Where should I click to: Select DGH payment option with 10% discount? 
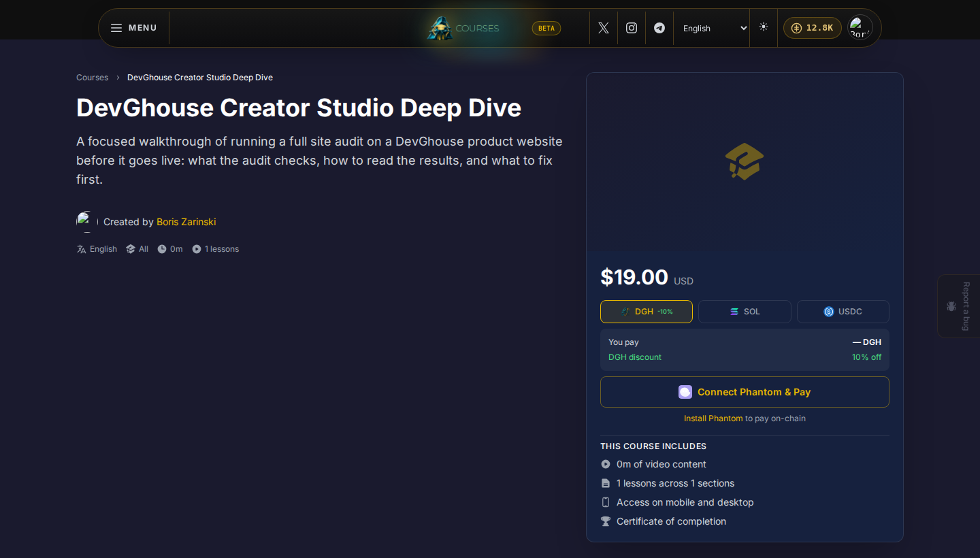click(x=647, y=312)
